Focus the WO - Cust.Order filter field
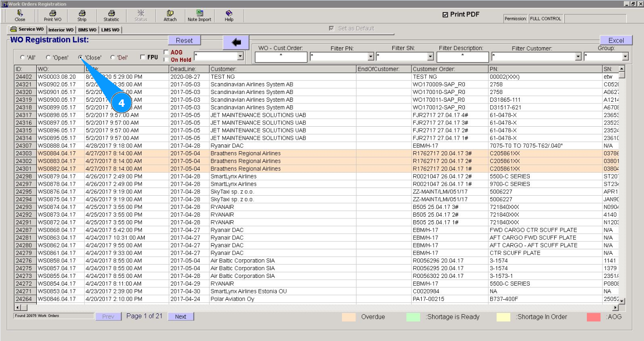This screenshot has height=341, width=644. click(x=281, y=57)
